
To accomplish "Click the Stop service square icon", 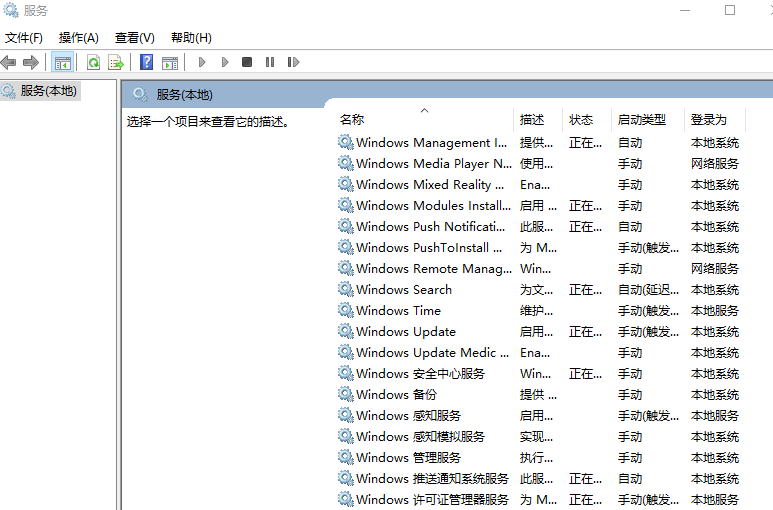I will [x=247, y=62].
